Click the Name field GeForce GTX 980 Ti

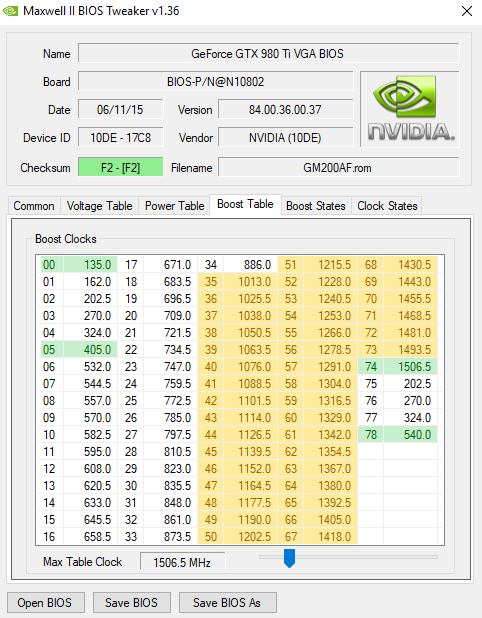tap(268, 54)
